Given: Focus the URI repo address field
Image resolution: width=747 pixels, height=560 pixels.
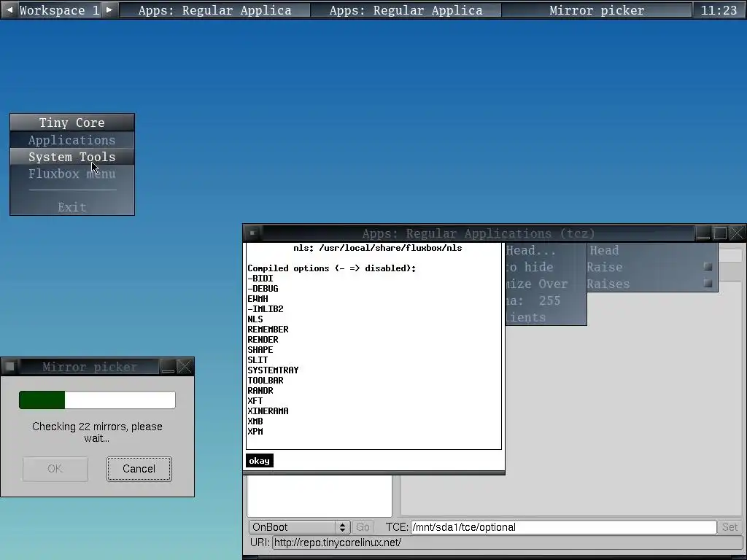Looking at the screenshot, I should [508, 542].
